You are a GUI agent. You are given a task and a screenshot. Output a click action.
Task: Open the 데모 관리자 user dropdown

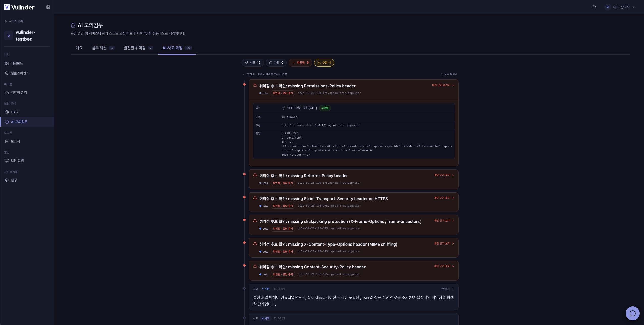[x=620, y=7]
